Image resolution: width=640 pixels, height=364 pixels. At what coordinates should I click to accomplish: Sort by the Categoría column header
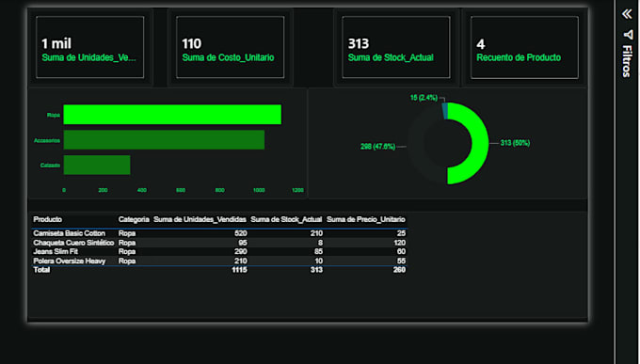coord(134,219)
